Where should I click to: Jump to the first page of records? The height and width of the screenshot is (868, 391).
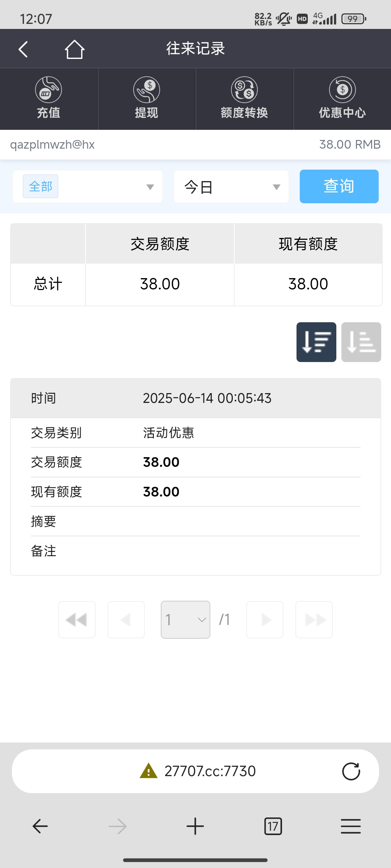pos(77,620)
